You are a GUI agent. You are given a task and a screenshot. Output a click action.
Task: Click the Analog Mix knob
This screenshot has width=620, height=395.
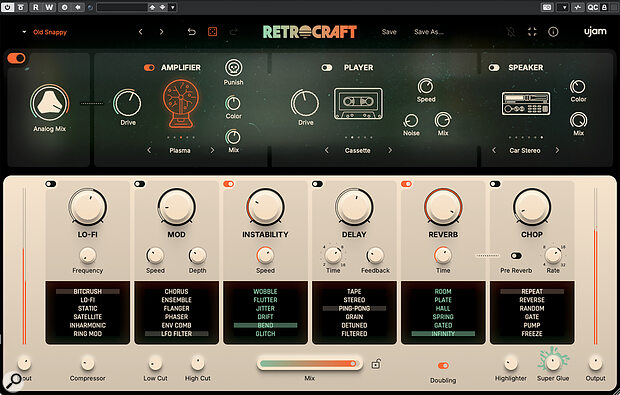(x=49, y=103)
